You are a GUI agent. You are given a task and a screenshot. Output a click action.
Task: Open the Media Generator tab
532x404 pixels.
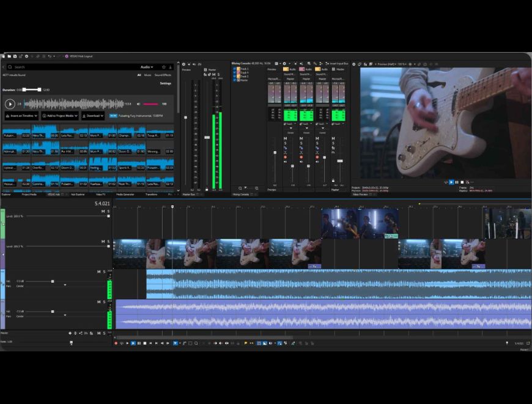pyautogui.click(x=125, y=195)
